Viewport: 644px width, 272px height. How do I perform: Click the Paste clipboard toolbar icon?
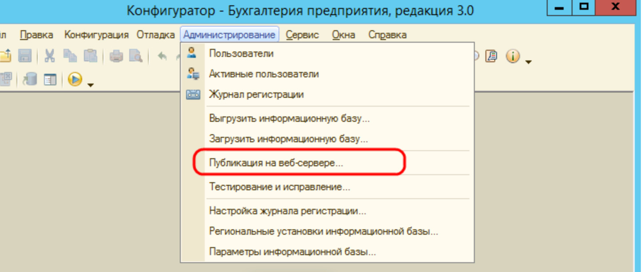(x=90, y=56)
